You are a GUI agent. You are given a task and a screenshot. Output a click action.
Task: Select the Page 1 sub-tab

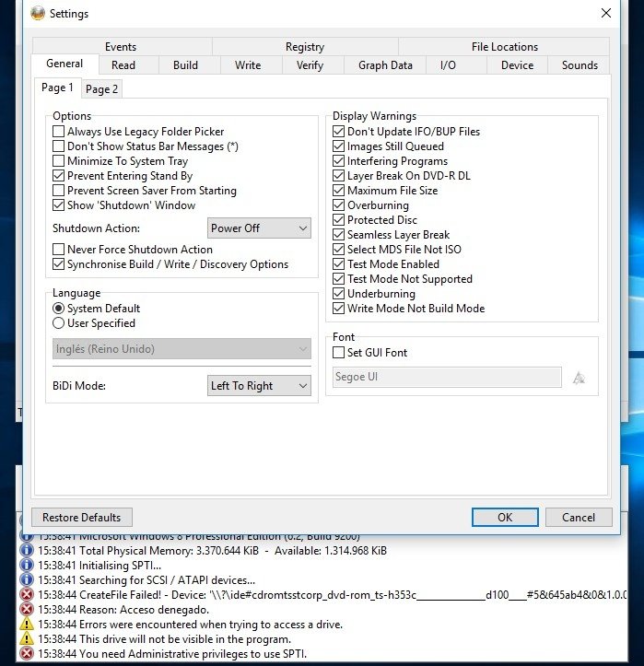tap(57, 88)
